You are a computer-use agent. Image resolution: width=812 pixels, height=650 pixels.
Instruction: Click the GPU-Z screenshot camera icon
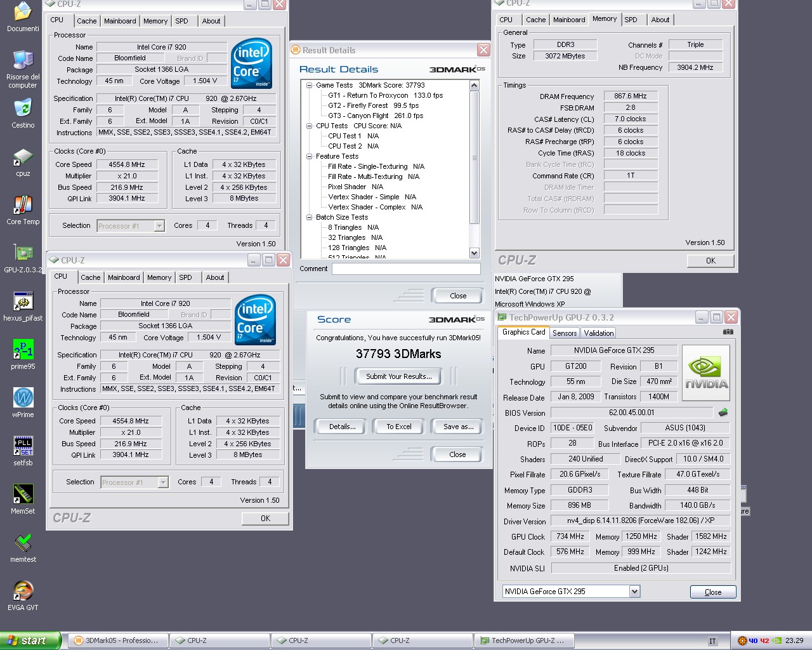[728, 332]
